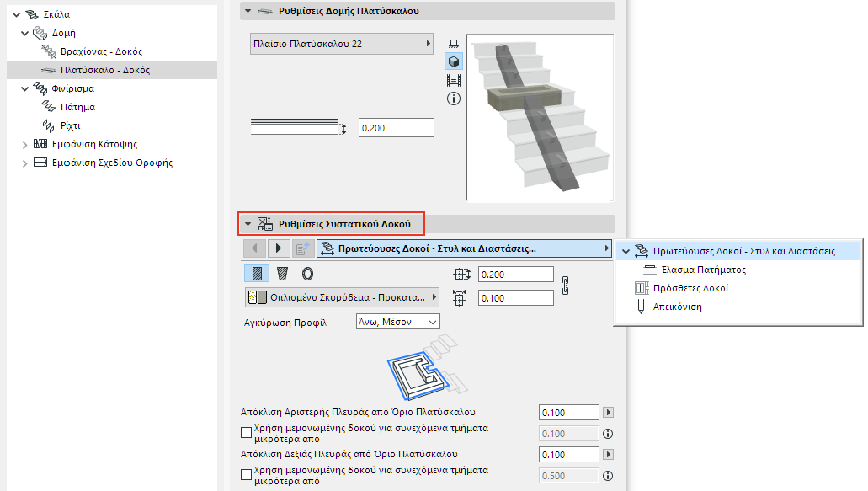
Task: Edit landing thickness field 0.200
Action: point(397,128)
